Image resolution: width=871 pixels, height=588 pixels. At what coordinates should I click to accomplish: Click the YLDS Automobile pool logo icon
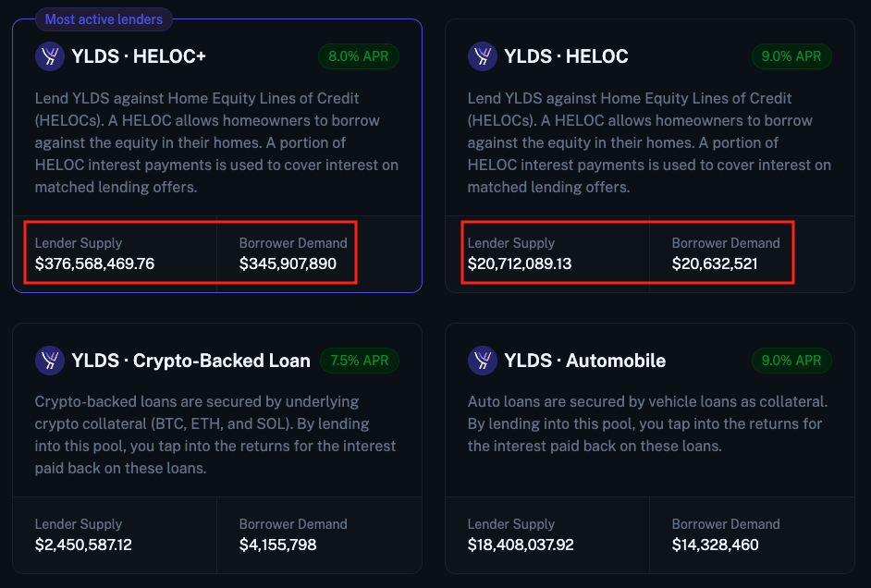pos(482,361)
